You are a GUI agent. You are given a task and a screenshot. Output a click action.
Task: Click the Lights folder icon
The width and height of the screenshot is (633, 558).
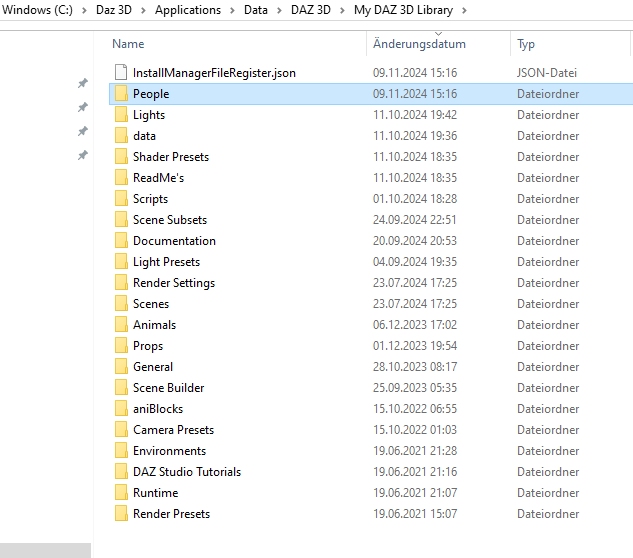click(121, 115)
